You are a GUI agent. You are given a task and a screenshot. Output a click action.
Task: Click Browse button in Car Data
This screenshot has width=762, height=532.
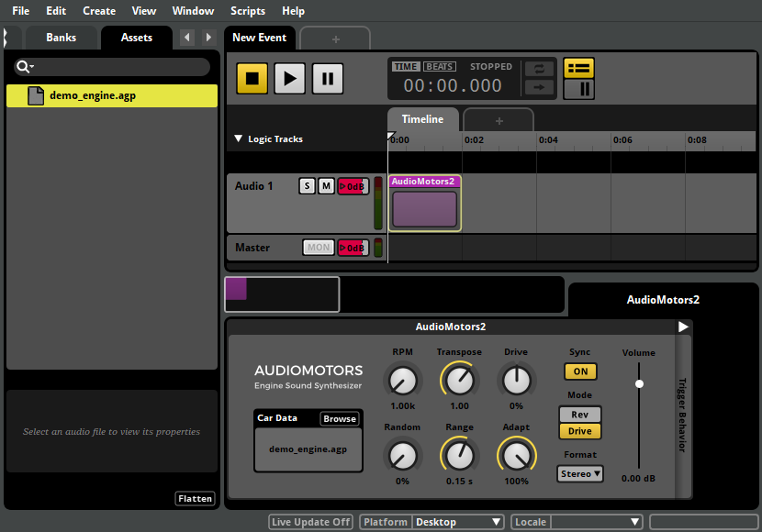(339, 418)
